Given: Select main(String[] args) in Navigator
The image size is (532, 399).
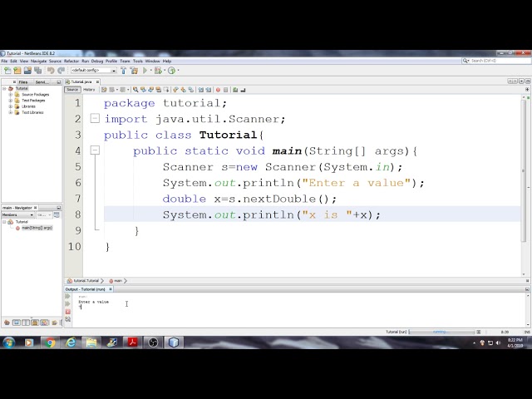Looking at the screenshot, I should (x=37, y=228).
